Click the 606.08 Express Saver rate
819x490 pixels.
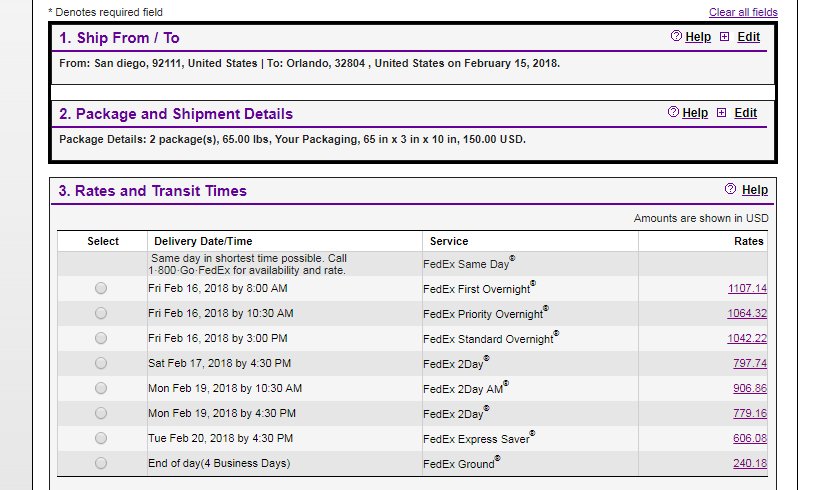coord(750,438)
